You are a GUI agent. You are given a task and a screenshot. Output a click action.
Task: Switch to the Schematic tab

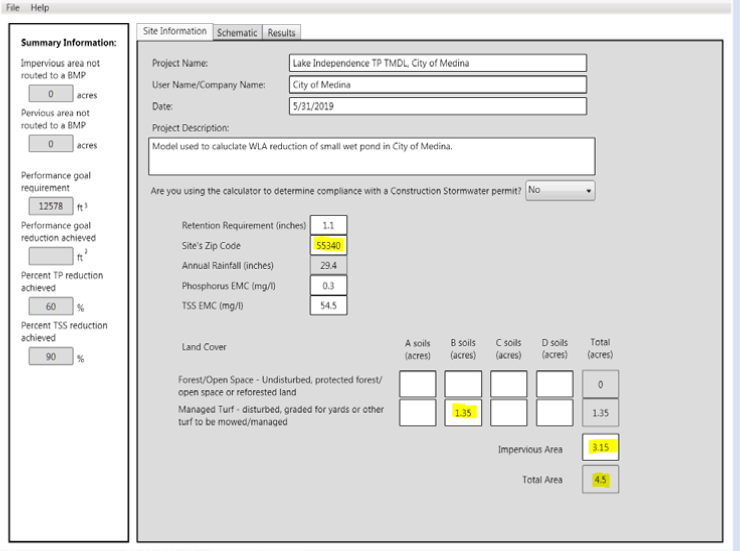click(238, 33)
